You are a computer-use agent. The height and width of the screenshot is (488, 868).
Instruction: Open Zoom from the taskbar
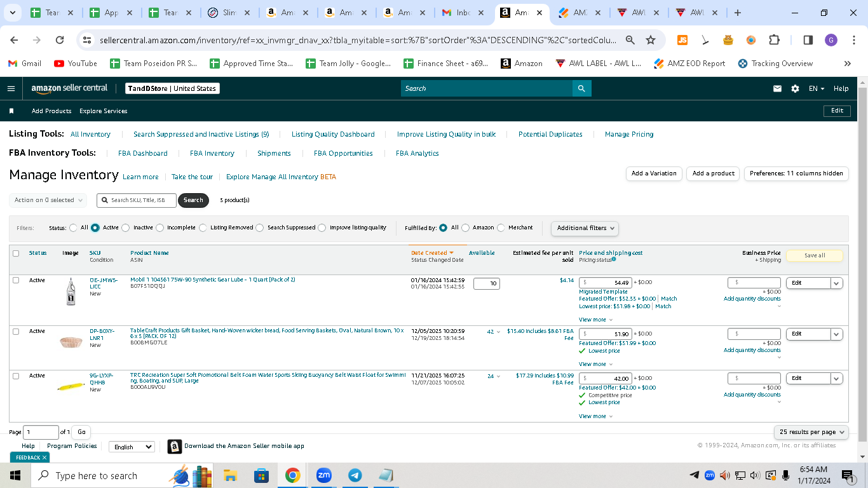coord(324,475)
